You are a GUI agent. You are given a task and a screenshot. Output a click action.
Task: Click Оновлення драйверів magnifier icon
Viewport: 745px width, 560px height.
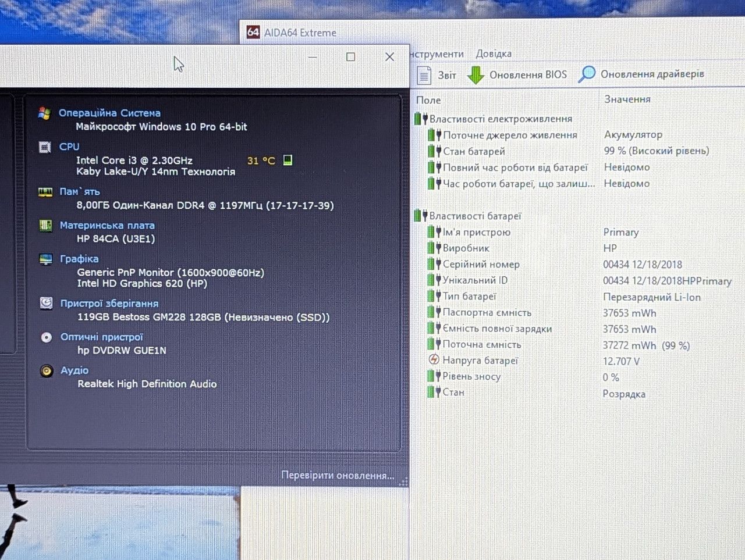pyautogui.click(x=587, y=74)
